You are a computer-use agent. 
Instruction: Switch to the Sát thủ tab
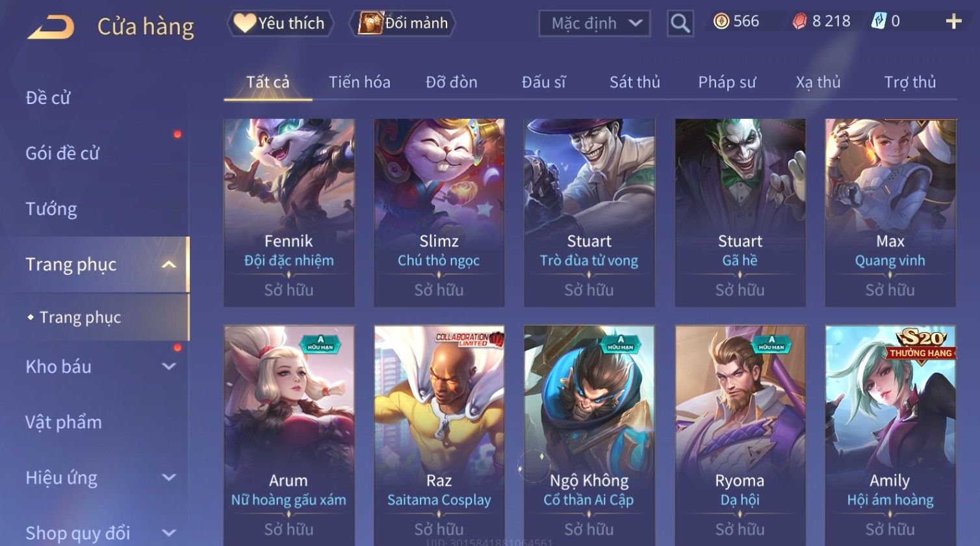coord(635,82)
